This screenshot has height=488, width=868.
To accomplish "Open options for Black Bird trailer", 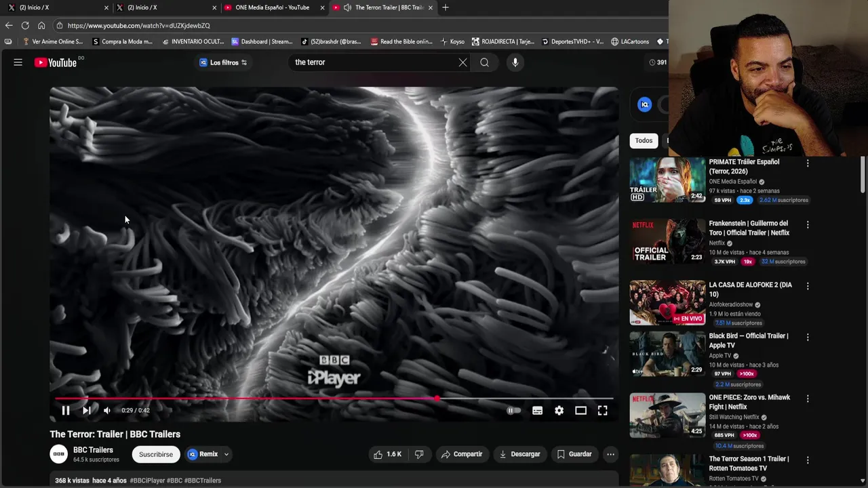I will 807,337.
